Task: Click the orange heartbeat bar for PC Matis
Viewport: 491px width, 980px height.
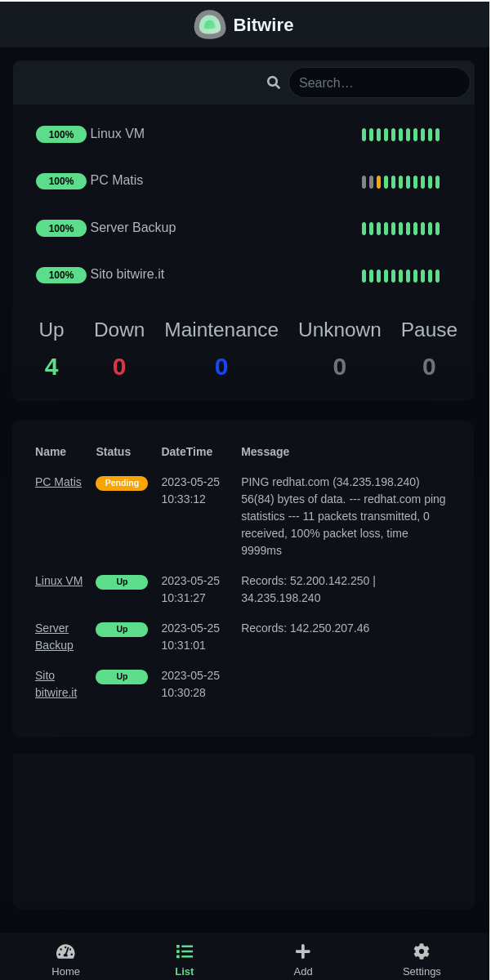Action: pyautogui.click(x=378, y=182)
